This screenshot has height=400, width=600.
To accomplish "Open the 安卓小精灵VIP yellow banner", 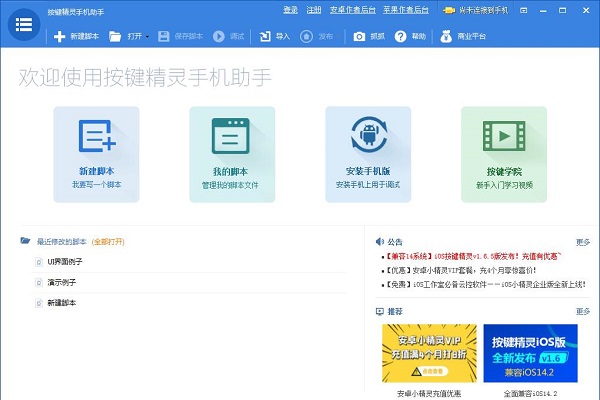I will tap(429, 353).
